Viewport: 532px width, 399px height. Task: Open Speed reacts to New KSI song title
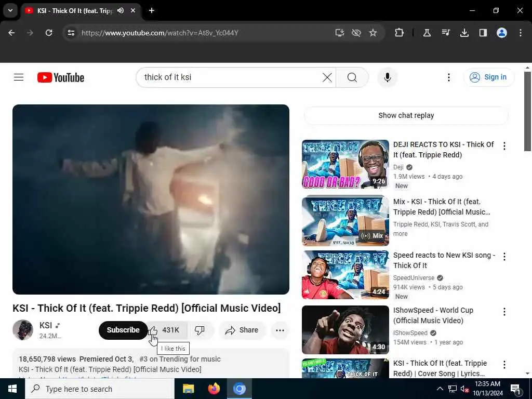click(x=444, y=260)
